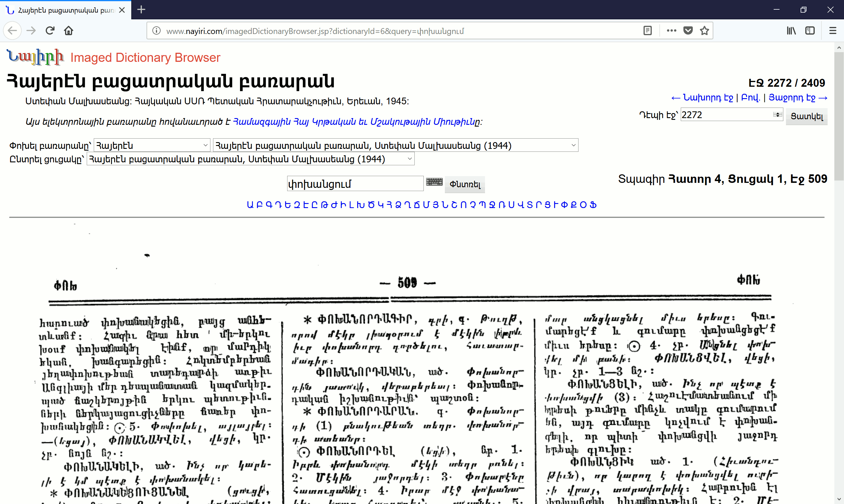
Task: Jump to letter Օ in alphabet index
Action: (x=583, y=205)
